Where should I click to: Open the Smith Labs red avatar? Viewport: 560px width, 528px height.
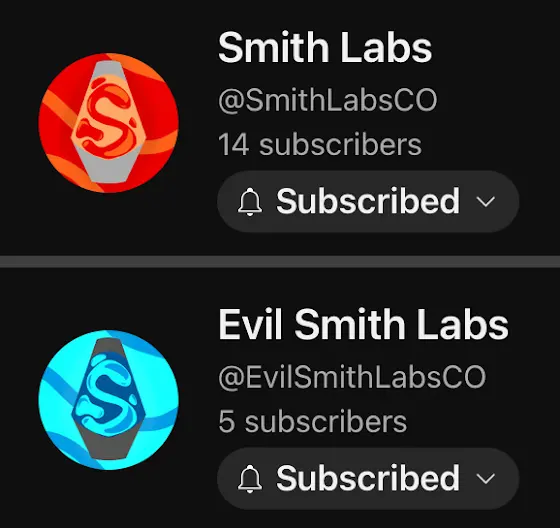point(109,123)
